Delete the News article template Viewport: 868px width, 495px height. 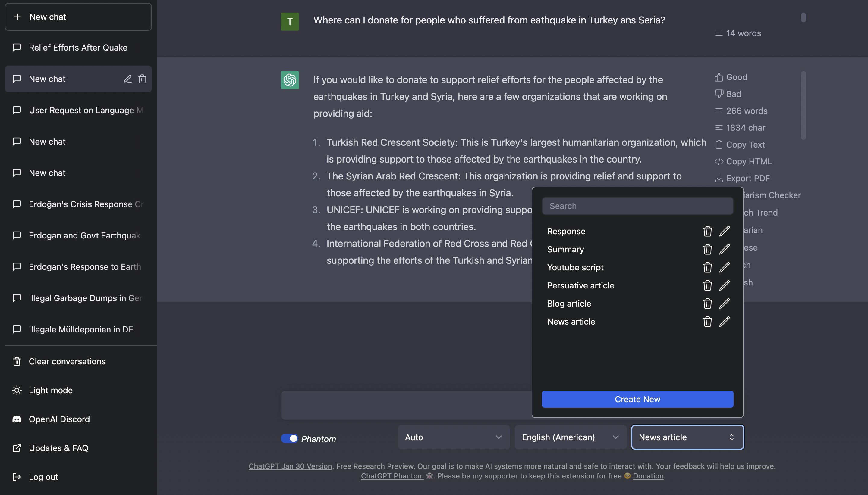click(707, 321)
